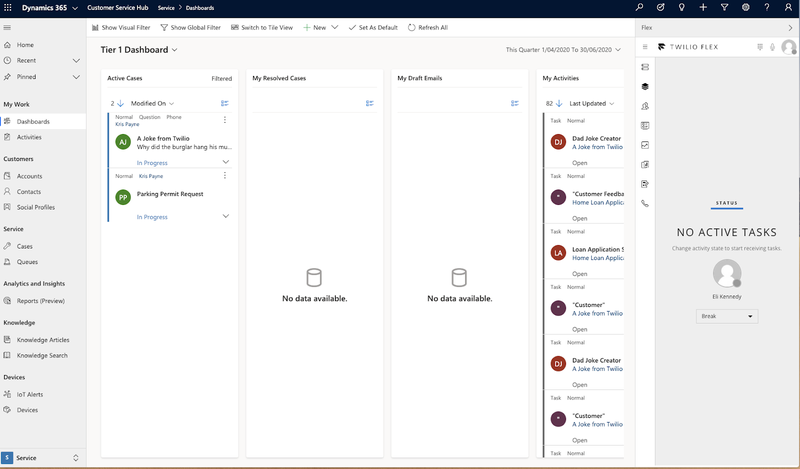This screenshot has width=800, height=469.
Task: Open Knowledge Articles in left navigation
Action: [43, 340]
